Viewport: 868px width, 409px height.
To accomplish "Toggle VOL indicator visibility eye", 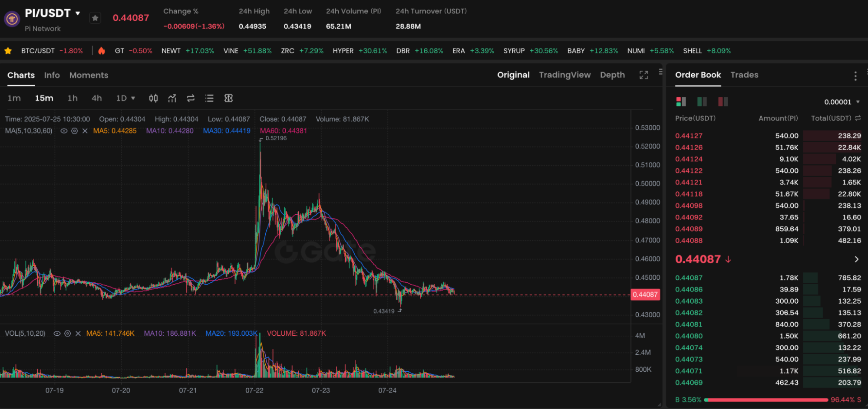I will [57, 333].
